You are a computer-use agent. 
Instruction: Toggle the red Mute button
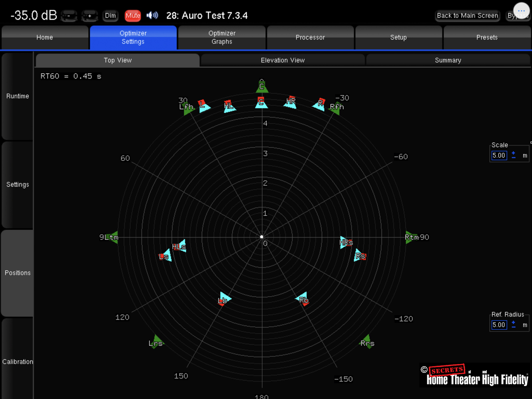(x=133, y=16)
